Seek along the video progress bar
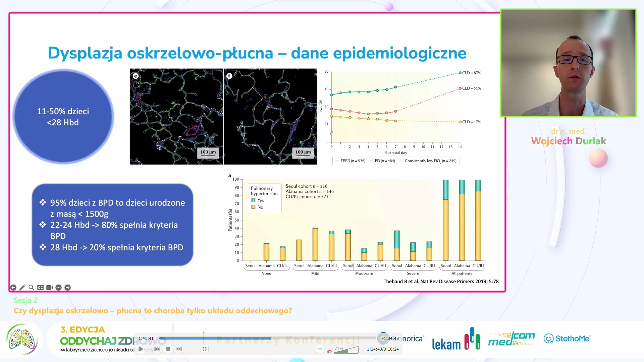Viewport: 644px width, 362px height. pyautogui.click(x=267, y=338)
